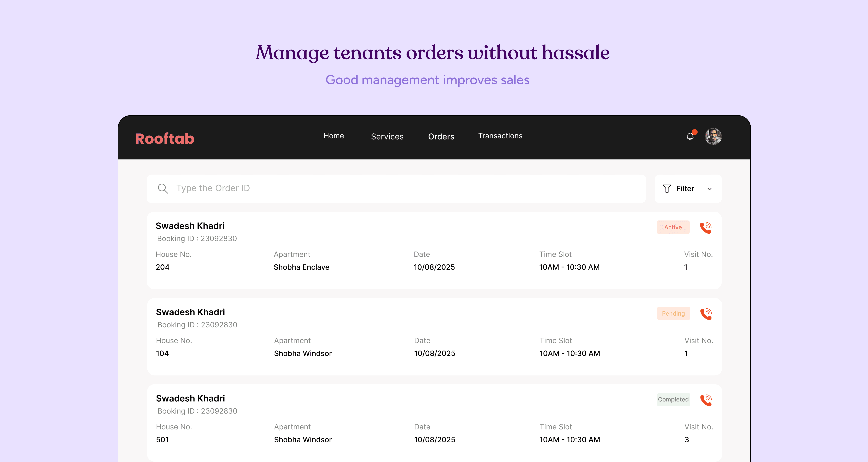Call tenant on the Completed order
Viewport: 868px width, 462px height.
pyautogui.click(x=706, y=400)
